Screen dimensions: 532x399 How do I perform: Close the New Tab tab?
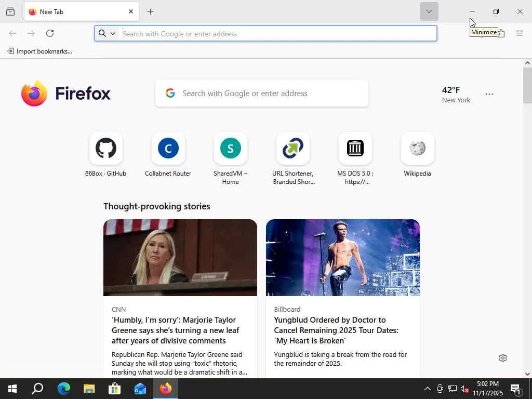pyautogui.click(x=131, y=11)
